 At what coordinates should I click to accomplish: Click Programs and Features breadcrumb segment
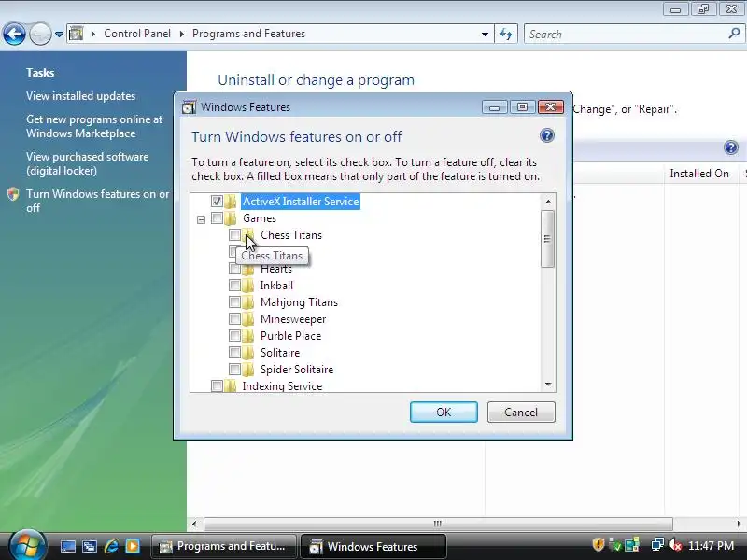[248, 34]
